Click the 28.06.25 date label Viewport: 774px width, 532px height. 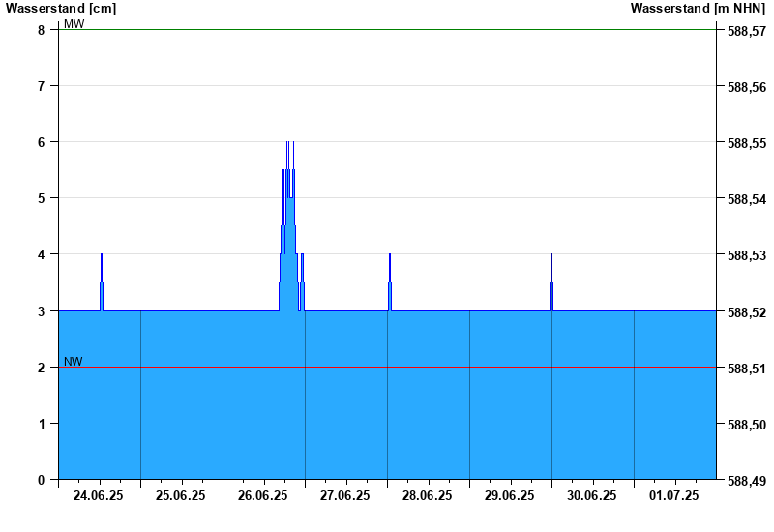coord(428,496)
